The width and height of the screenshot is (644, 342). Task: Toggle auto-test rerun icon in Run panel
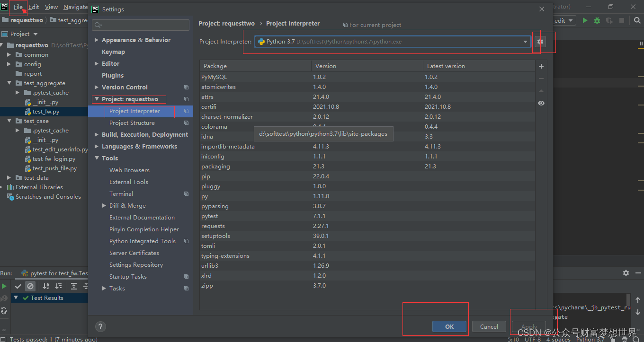click(4, 311)
